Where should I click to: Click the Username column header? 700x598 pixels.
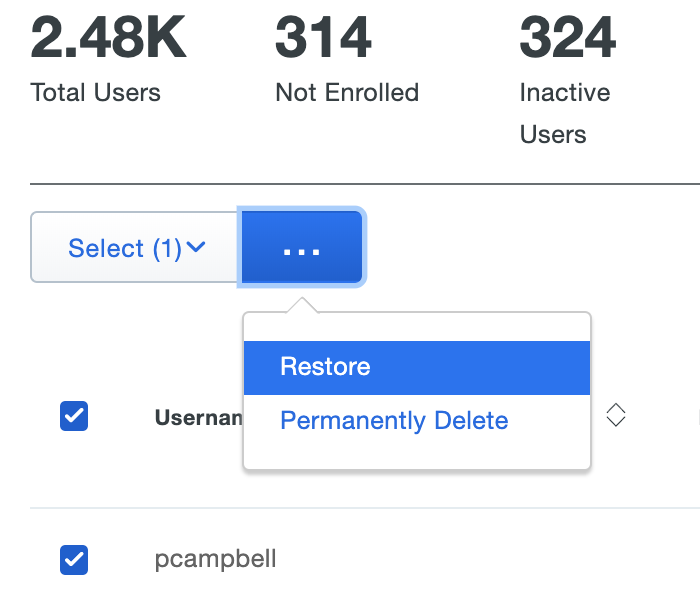pos(199,418)
